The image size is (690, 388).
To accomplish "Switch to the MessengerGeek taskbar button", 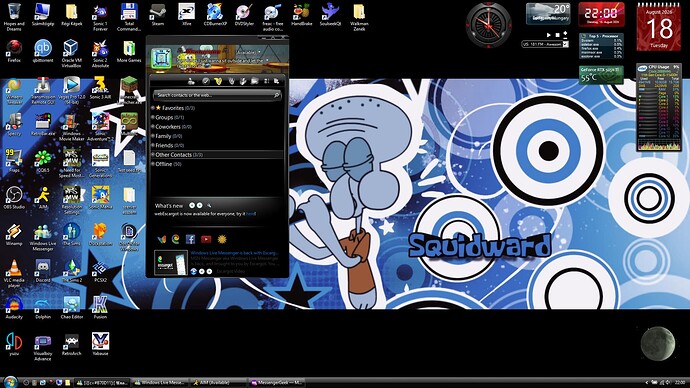I will [276, 383].
